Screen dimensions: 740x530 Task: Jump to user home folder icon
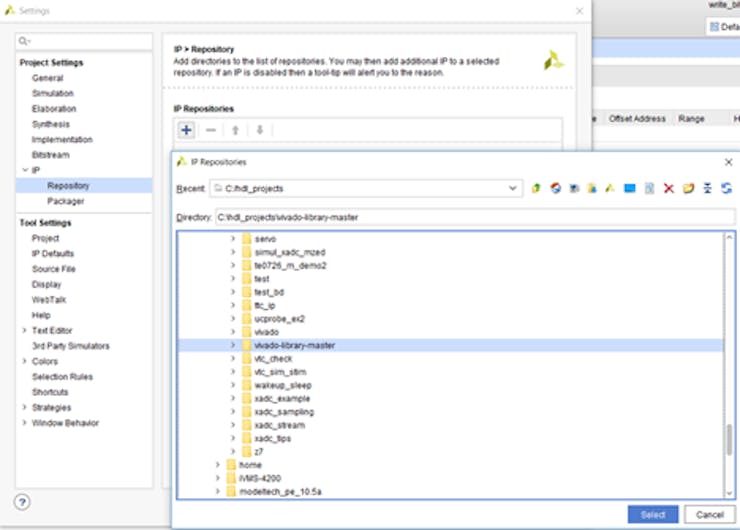pos(592,188)
